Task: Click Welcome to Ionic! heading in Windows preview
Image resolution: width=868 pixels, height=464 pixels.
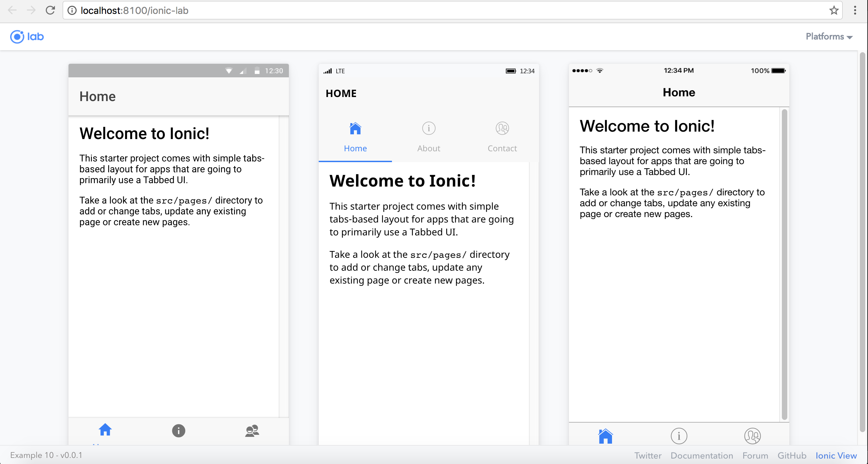Action: [403, 181]
